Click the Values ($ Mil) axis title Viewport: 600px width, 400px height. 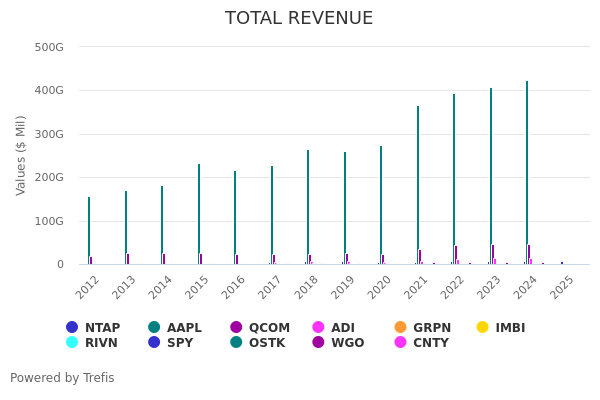21,155
